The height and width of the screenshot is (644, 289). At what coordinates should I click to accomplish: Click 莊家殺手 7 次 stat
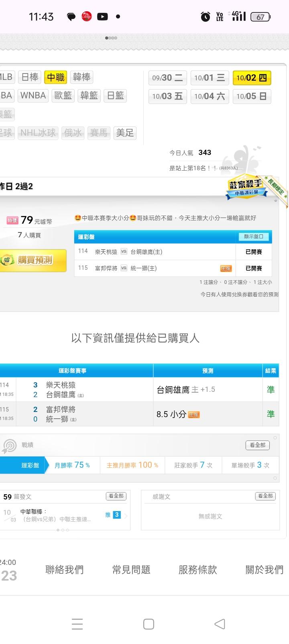click(x=193, y=465)
